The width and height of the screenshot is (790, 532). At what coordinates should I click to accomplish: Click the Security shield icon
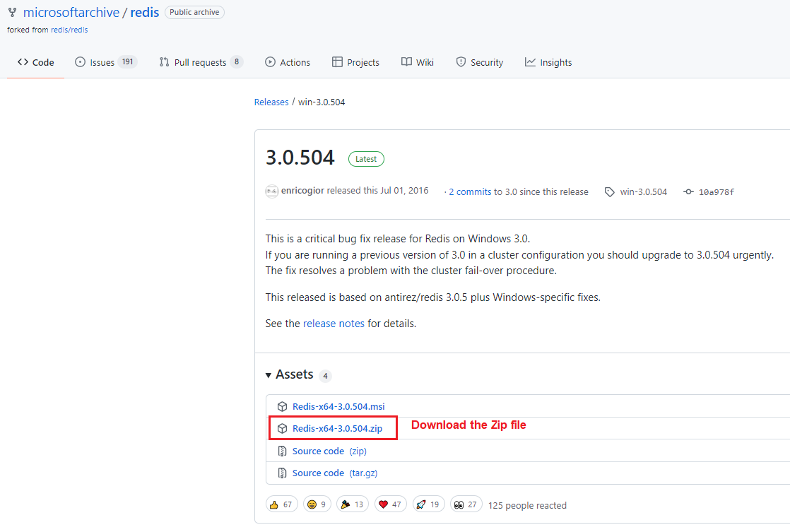(460, 62)
